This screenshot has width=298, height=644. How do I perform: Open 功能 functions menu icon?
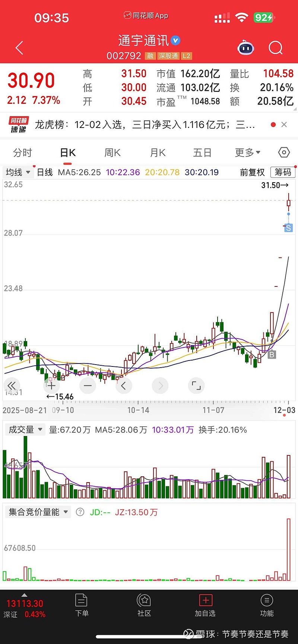pyautogui.click(x=267, y=605)
